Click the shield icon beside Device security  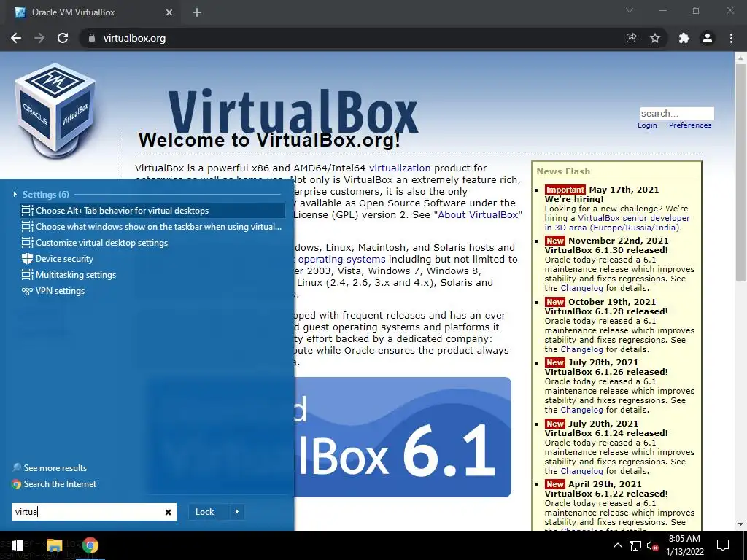[x=27, y=259]
